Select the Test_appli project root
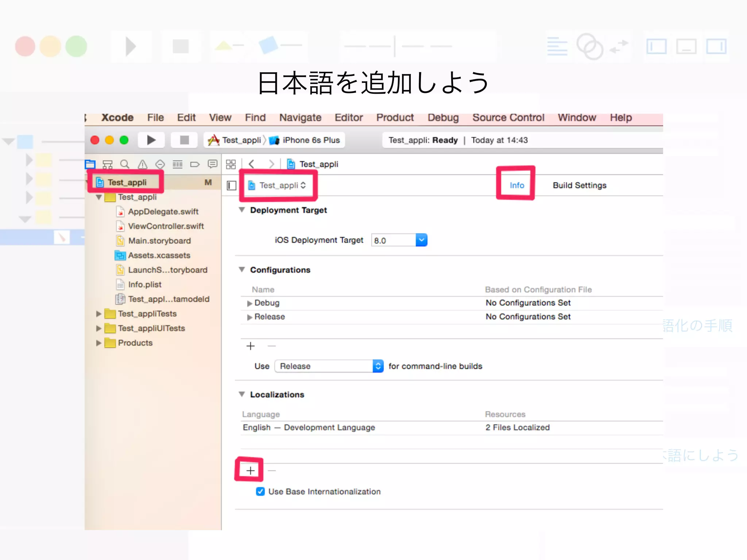747x560 pixels. [x=127, y=182]
